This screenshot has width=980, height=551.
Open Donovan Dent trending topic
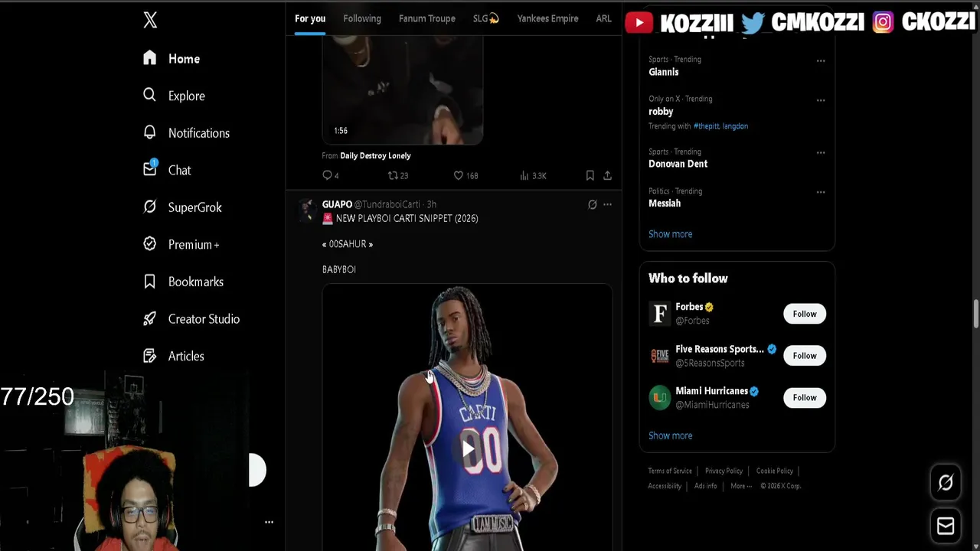[x=678, y=164]
